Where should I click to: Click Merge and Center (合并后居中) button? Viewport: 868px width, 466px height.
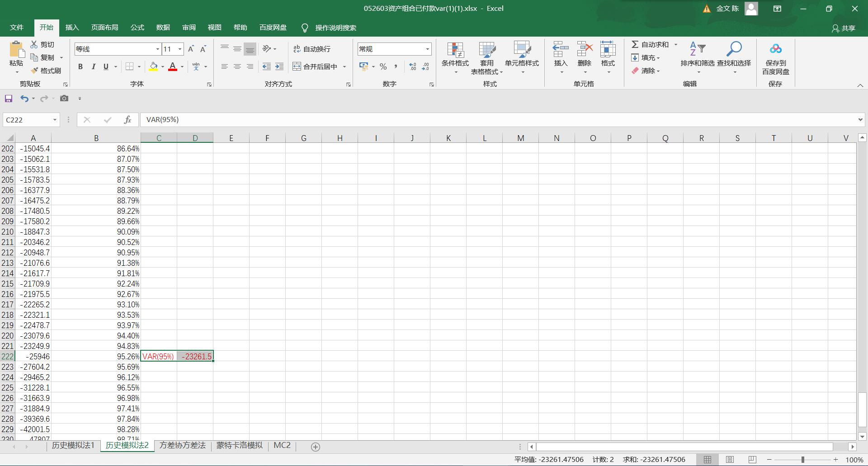[x=316, y=67]
